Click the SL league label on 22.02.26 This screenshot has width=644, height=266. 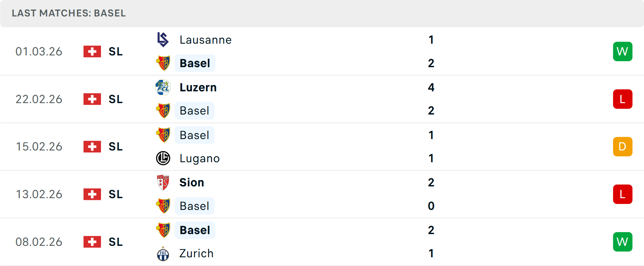point(116,99)
